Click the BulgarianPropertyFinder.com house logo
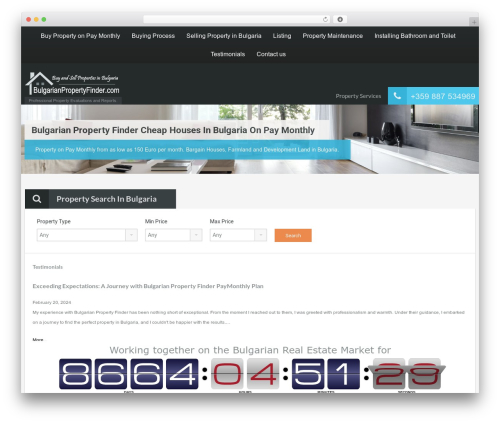 (x=72, y=84)
